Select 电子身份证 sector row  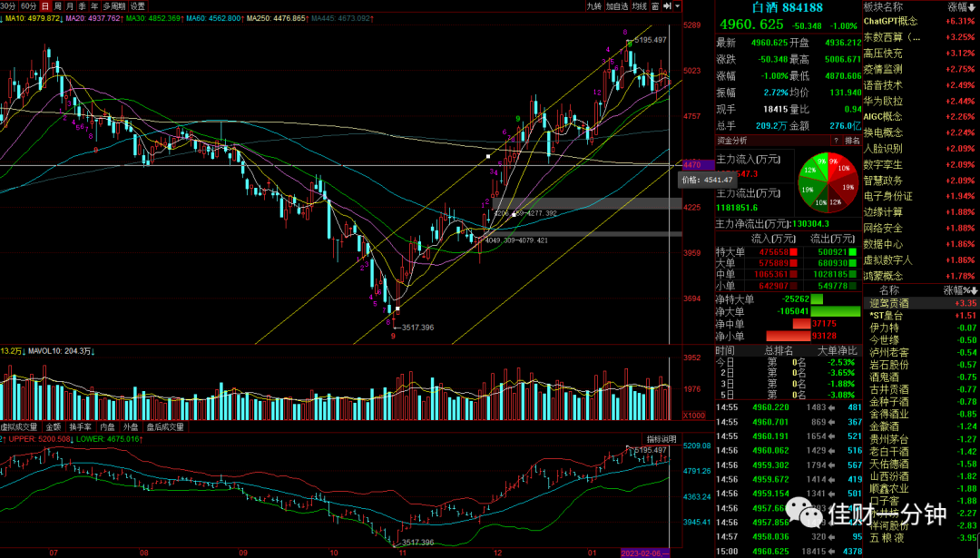(x=920, y=196)
